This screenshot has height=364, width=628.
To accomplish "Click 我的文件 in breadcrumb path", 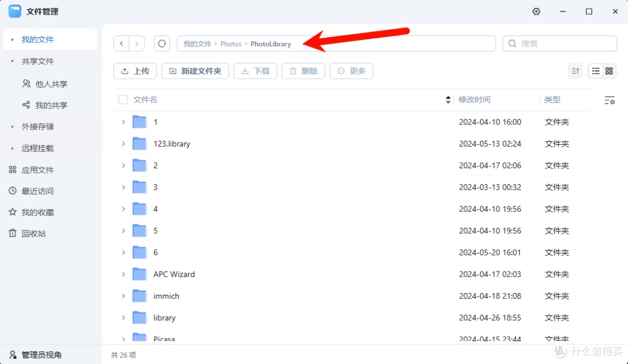I will 197,44.
